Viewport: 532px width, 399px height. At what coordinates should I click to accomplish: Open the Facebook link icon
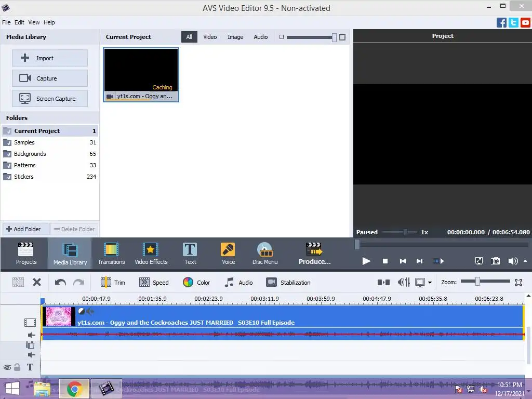(501, 22)
